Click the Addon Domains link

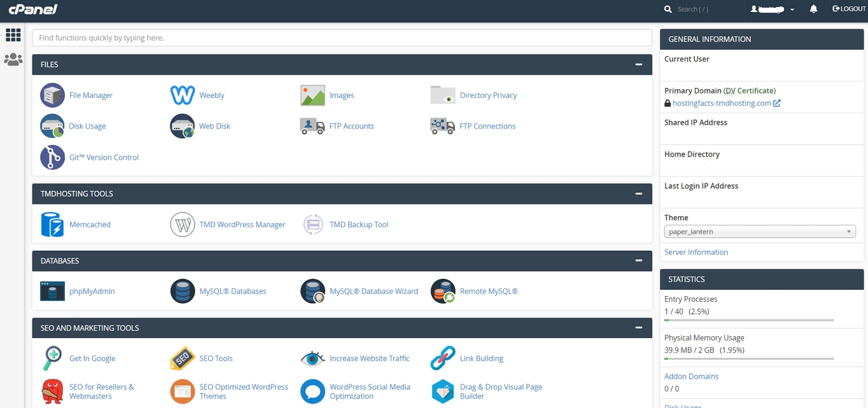click(x=692, y=376)
